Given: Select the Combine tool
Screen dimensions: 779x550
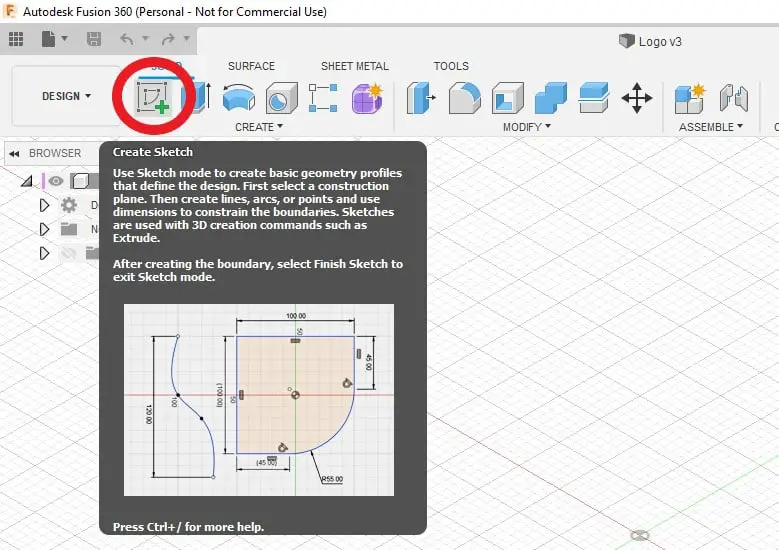Looking at the screenshot, I should (x=550, y=98).
